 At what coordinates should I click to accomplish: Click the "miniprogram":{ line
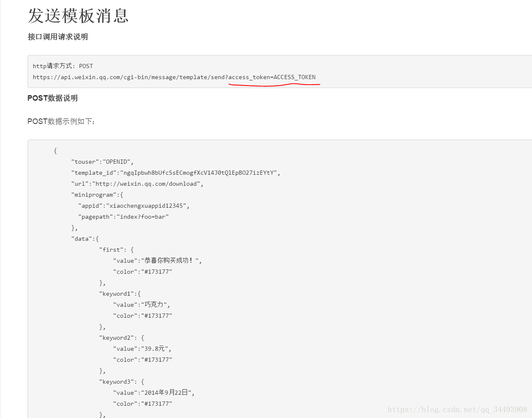pos(97,195)
